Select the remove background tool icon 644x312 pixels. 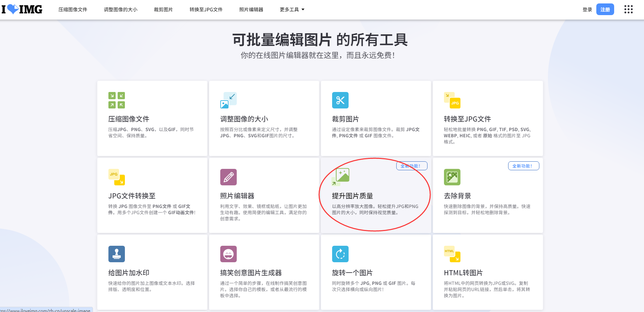[453, 177]
